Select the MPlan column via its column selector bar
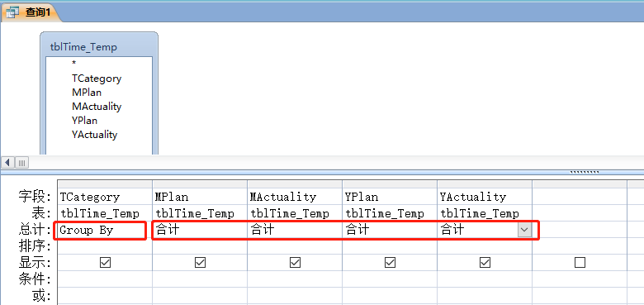The height and width of the screenshot is (305, 644). (200, 184)
